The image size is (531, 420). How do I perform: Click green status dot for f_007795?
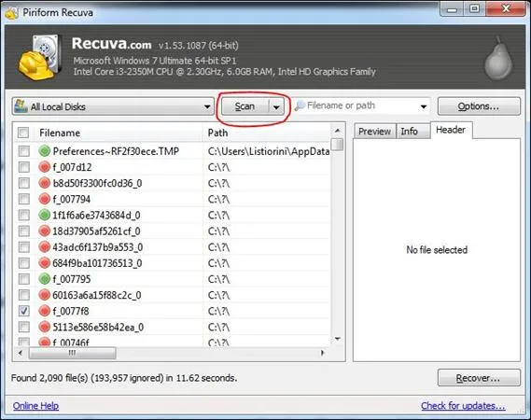45,279
